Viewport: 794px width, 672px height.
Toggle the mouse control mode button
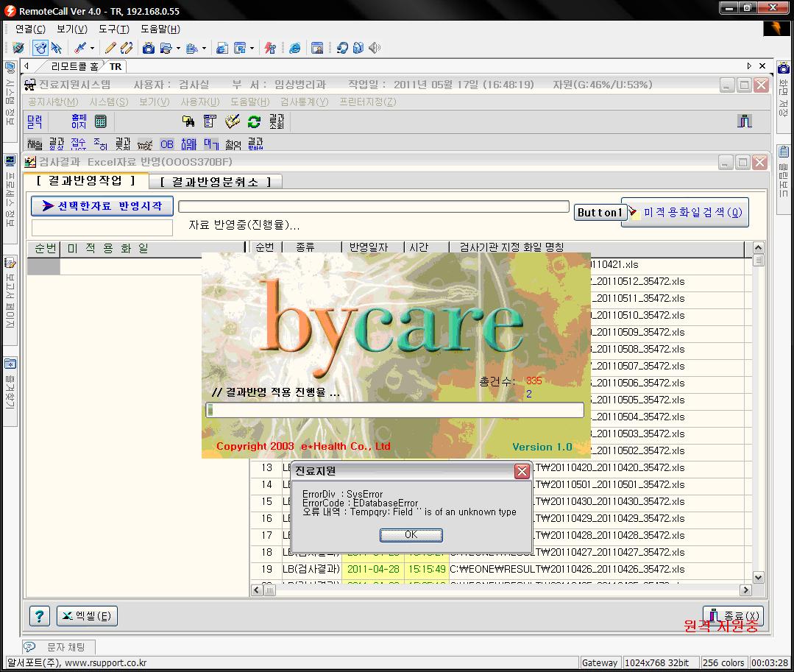point(40,48)
